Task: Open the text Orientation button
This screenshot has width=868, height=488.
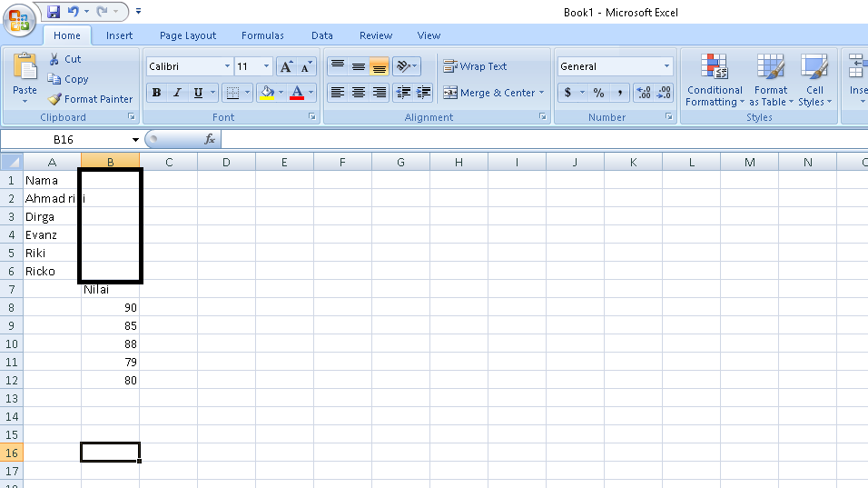Action: [x=407, y=66]
